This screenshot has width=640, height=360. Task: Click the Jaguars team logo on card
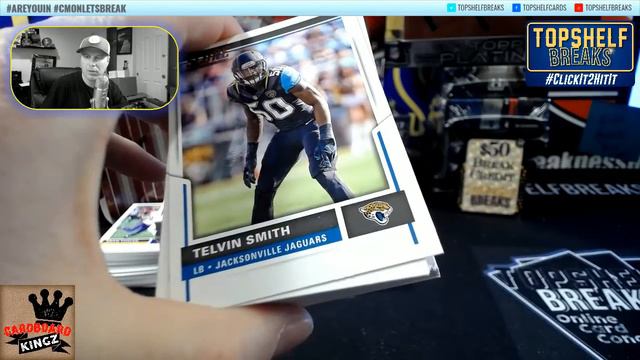(x=376, y=213)
